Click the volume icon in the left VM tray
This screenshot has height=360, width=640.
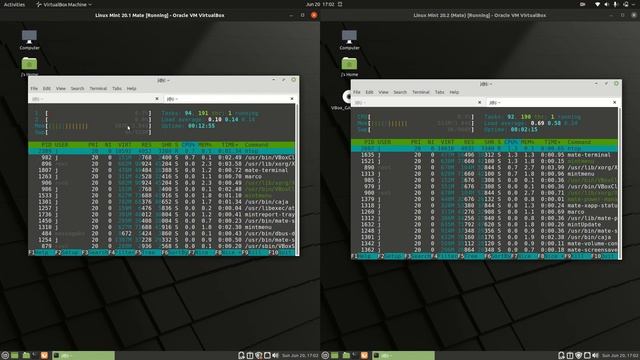(x=276, y=355)
